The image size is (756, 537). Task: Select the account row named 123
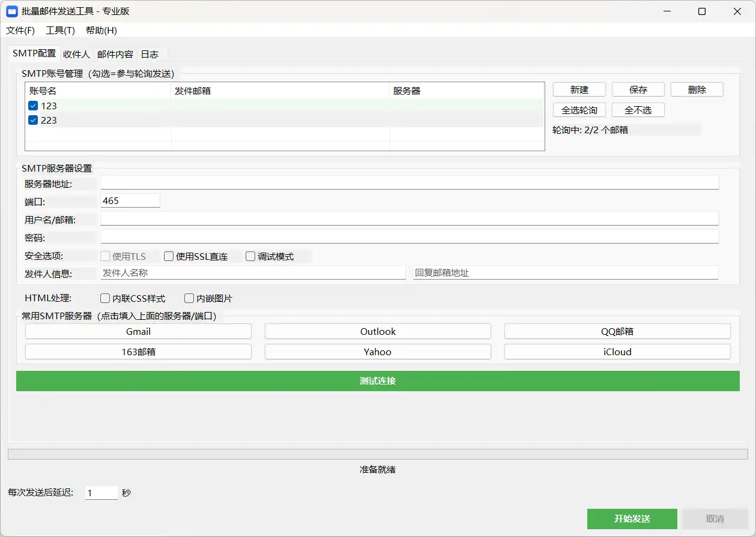point(285,106)
